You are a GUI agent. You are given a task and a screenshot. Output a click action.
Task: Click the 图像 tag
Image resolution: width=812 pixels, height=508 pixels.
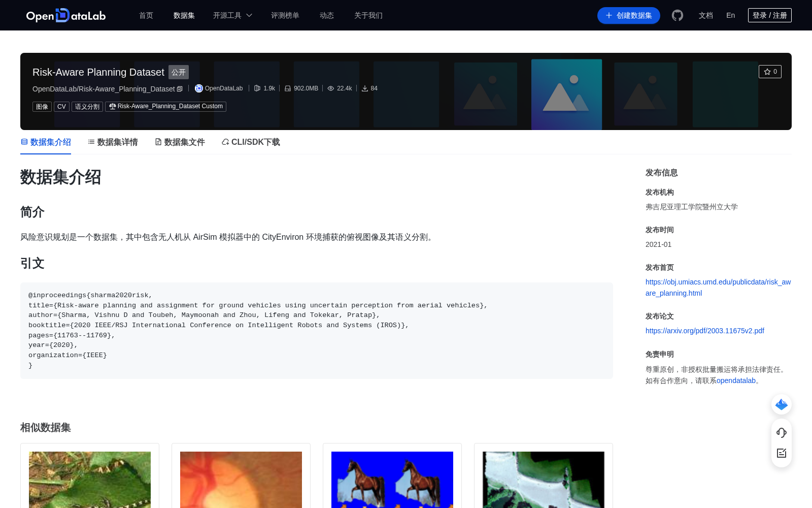click(42, 107)
